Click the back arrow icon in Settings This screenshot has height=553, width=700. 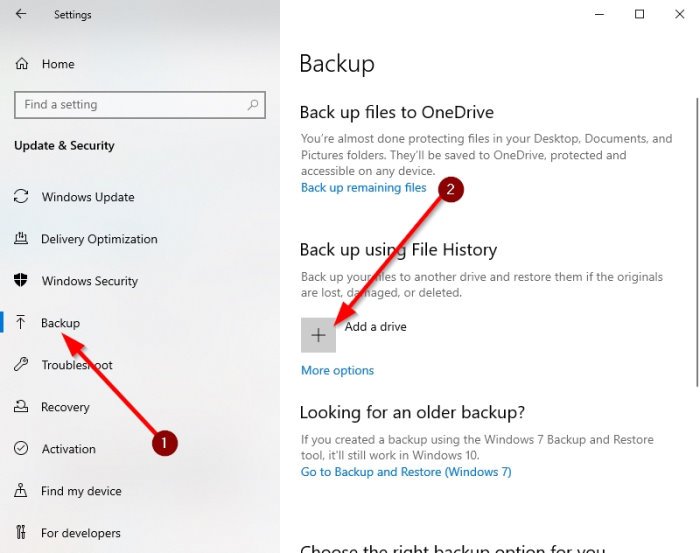pos(21,14)
